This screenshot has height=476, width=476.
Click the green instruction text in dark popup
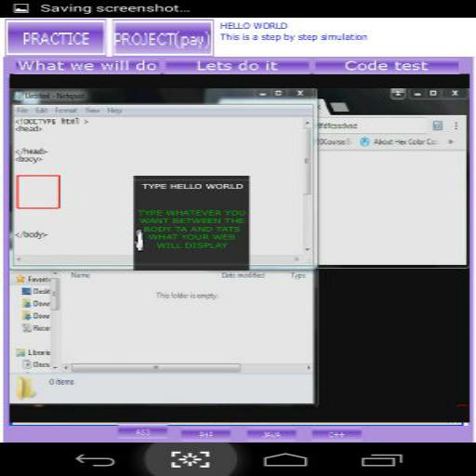[192, 229]
